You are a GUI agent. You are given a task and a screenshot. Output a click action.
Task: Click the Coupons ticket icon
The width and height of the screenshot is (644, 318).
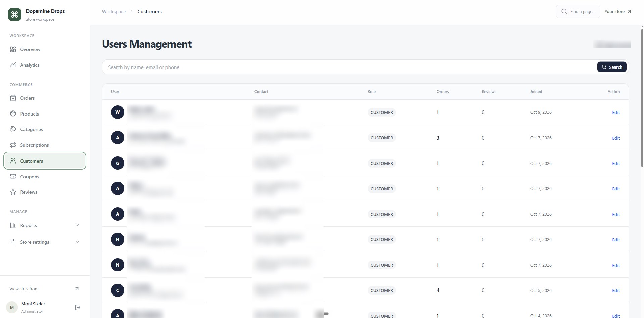(13, 176)
